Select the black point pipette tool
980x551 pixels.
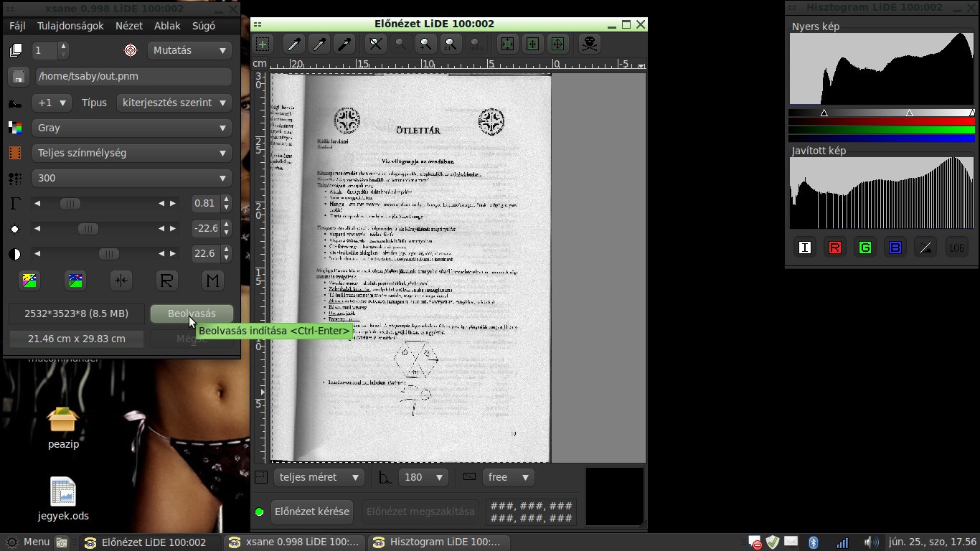[344, 44]
